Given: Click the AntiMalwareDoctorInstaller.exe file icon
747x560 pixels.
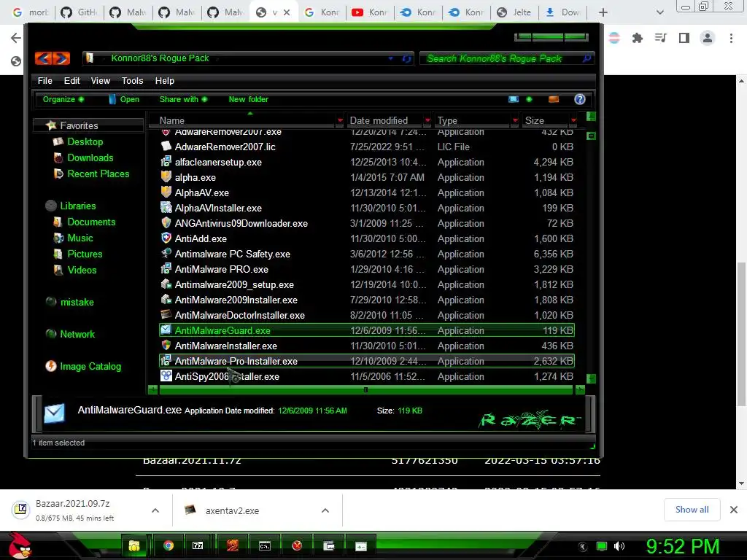Looking at the screenshot, I should coord(166,315).
